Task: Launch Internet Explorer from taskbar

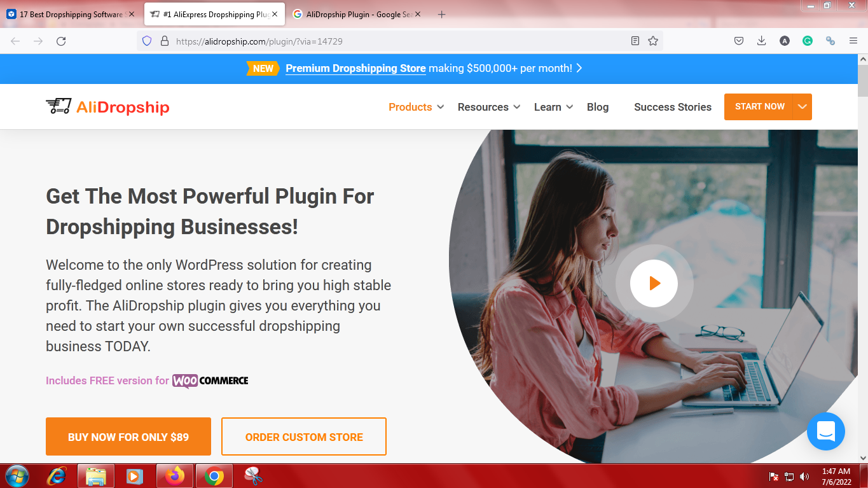Action: (57, 476)
